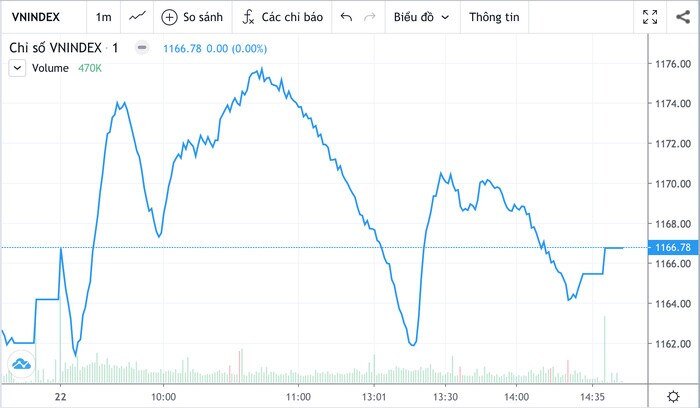Click the VNINDEX symbol search field
The image size is (700, 408).
(x=36, y=17)
